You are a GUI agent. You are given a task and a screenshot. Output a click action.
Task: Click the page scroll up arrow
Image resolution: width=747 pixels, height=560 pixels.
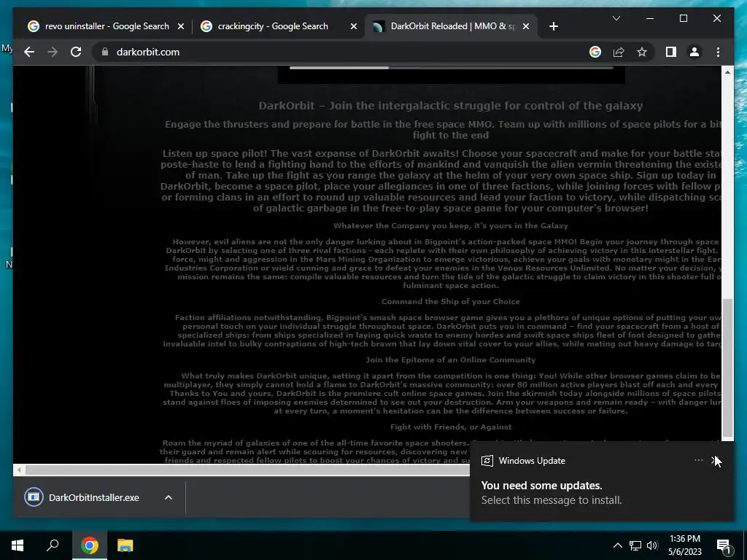pos(727,72)
